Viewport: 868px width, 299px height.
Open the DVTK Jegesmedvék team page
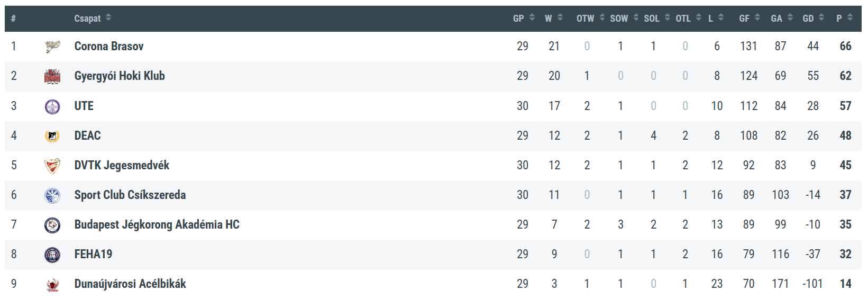click(x=122, y=166)
